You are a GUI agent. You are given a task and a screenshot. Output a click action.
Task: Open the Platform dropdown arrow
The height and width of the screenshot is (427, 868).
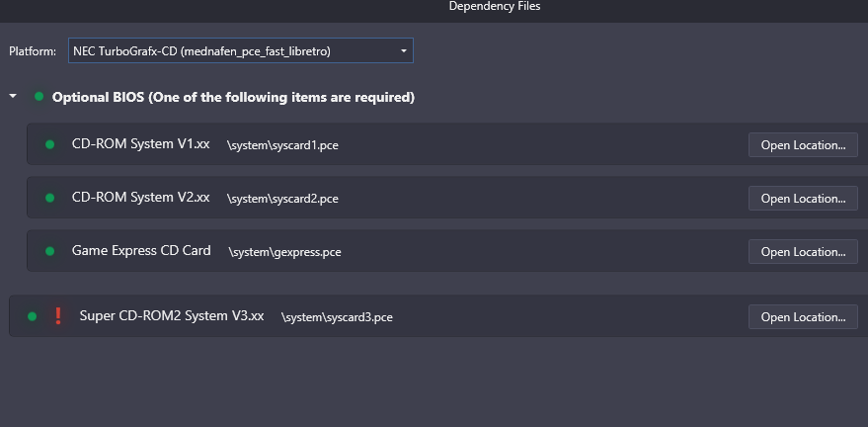click(x=404, y=51)
